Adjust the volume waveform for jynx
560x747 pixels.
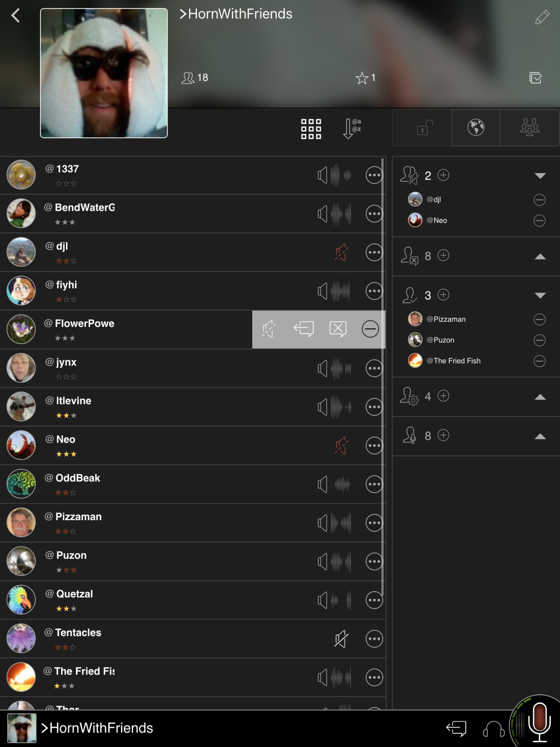(341, 368)
